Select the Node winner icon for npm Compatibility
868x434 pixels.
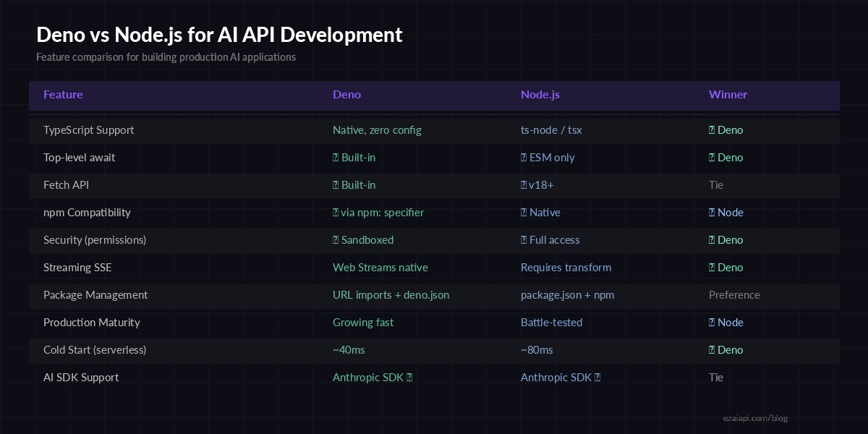pyautogui.click(x=712, y=212)
